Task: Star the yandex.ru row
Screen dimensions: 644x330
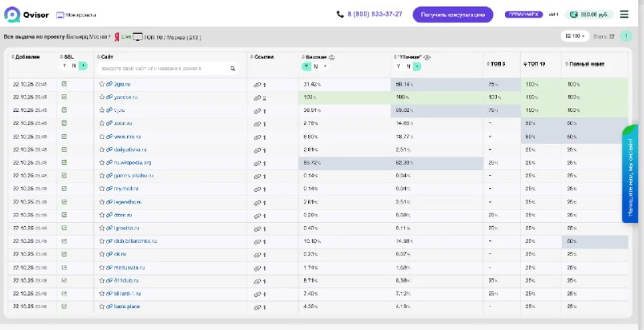Action: (x=102, y=97)
